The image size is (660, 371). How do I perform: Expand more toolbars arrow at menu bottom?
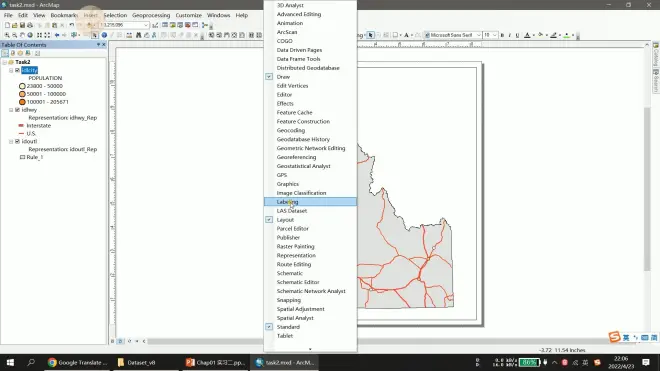tap(310, 349)
